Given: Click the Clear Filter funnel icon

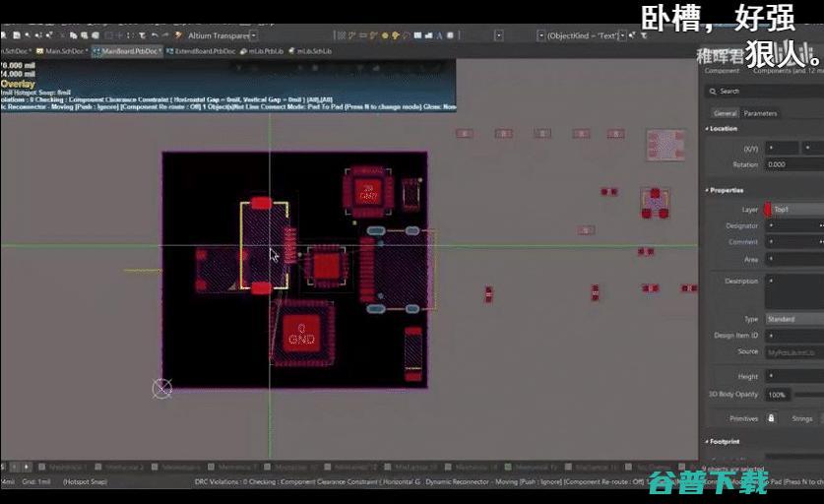Looking at the screenshot, I should 143,35.
